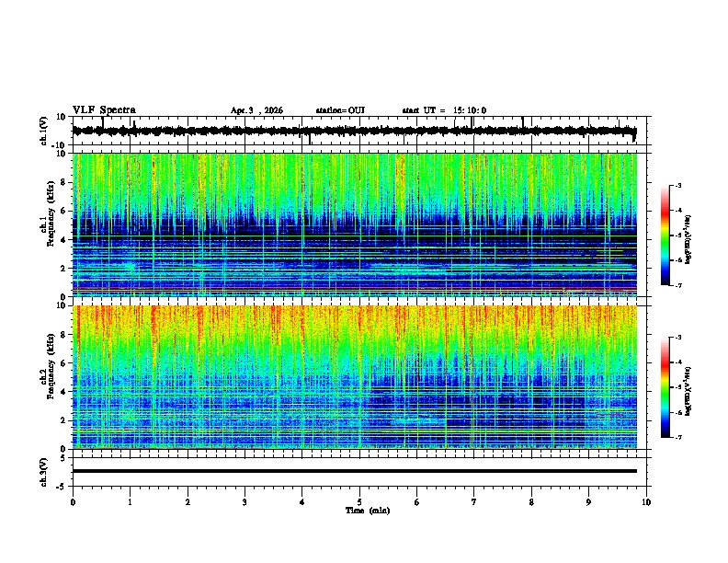Click the ch.2 "Frequency (kHz)" axis label
Image resolution: width=728 pixels, height=563 pixels.
(x=51, y=365)
